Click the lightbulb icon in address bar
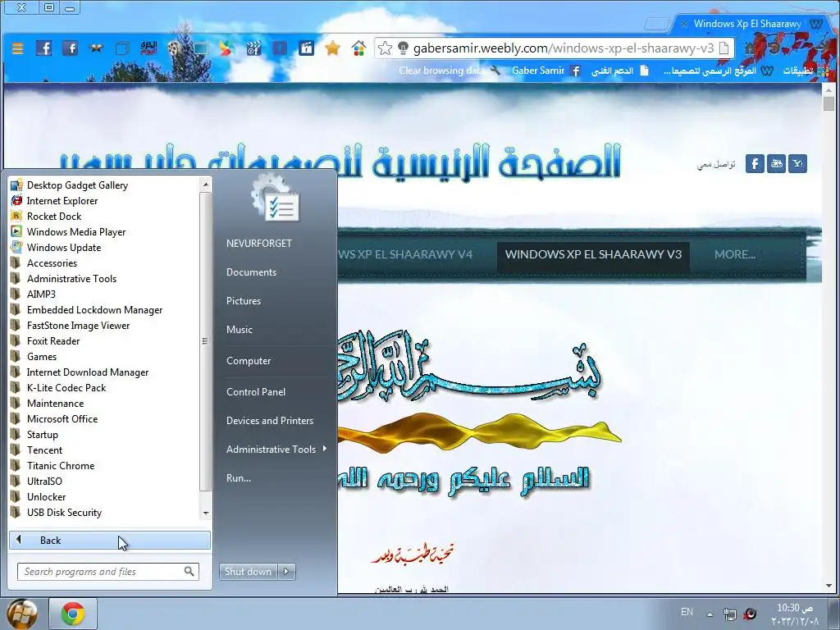The image size is (840, 630). (403, 48)
